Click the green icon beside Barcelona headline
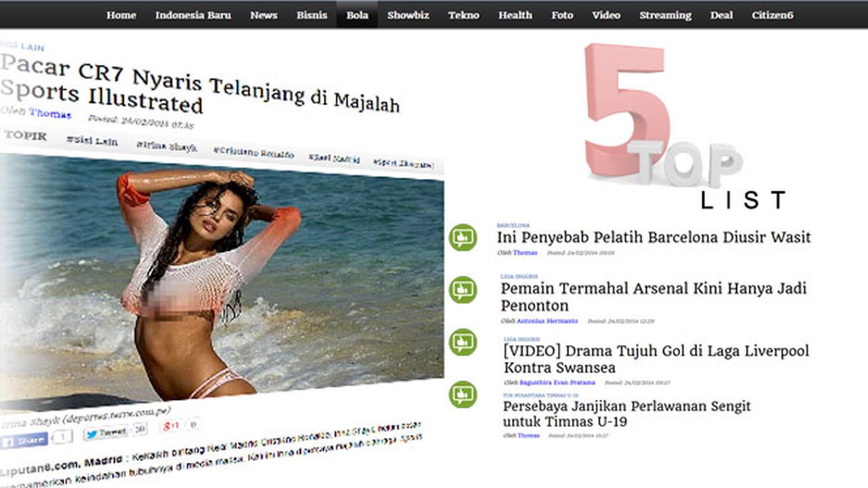This screenshot has width=868, height=488. pos(463,237)
